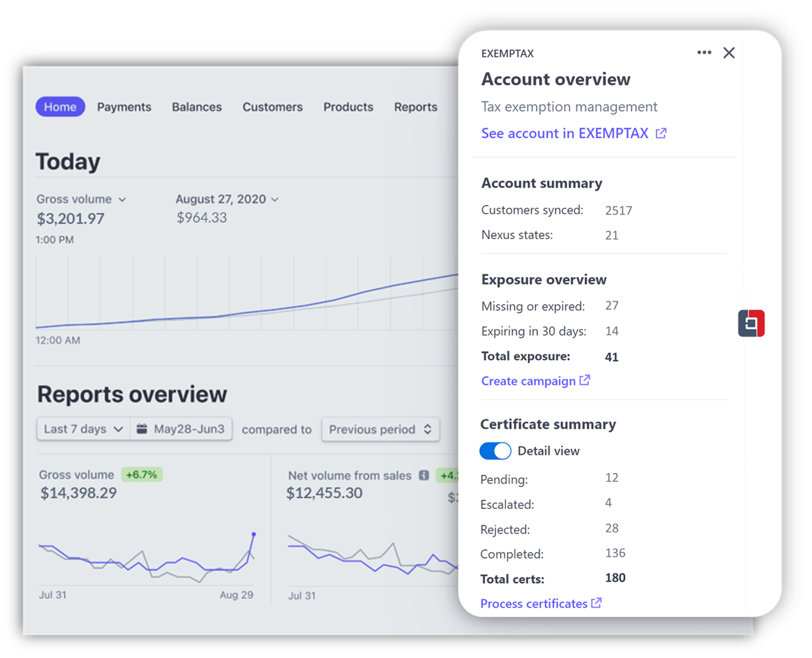Open the Products tab
The image size is (812, 658).
(x=348, y=107)
